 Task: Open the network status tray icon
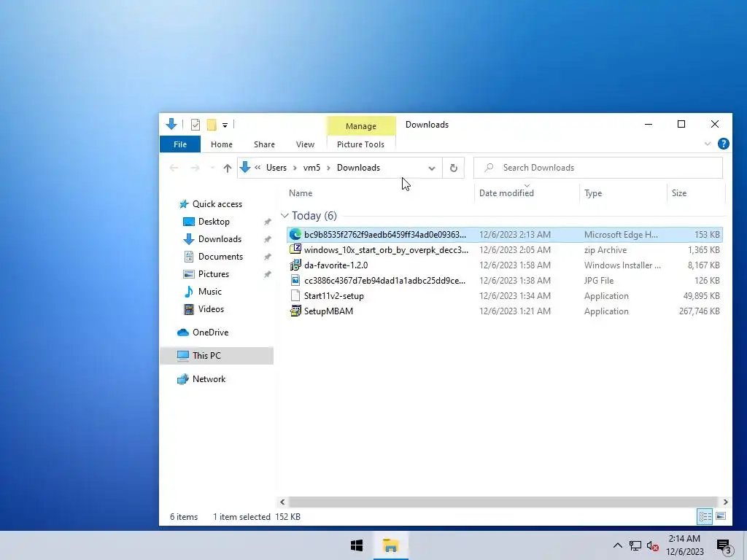pos(635,545)
